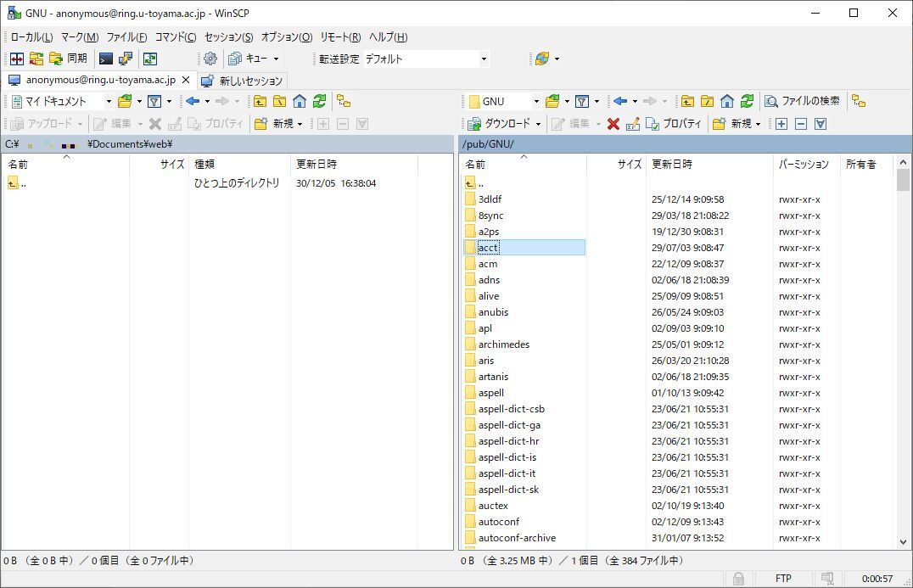This screenshot has width=913, height=588.
Task: Open PuTTY session icon in toolbar
Action: tap(126, 59)
